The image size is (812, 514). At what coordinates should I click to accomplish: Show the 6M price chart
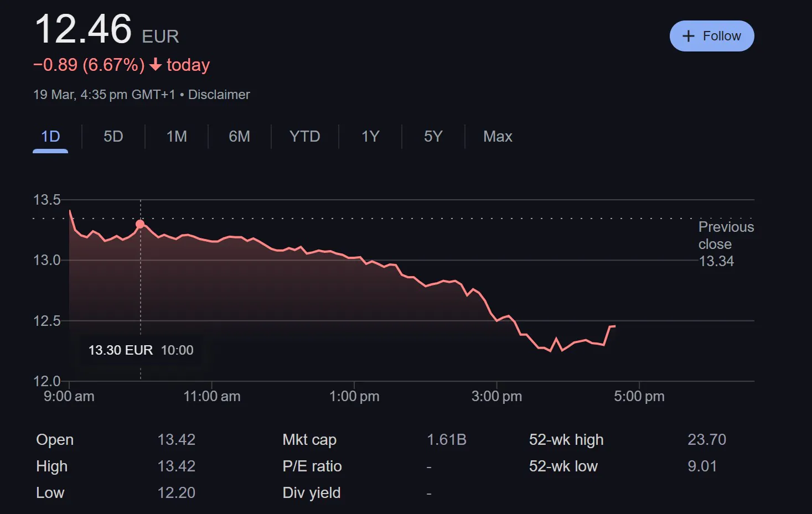tap(239, 137)
